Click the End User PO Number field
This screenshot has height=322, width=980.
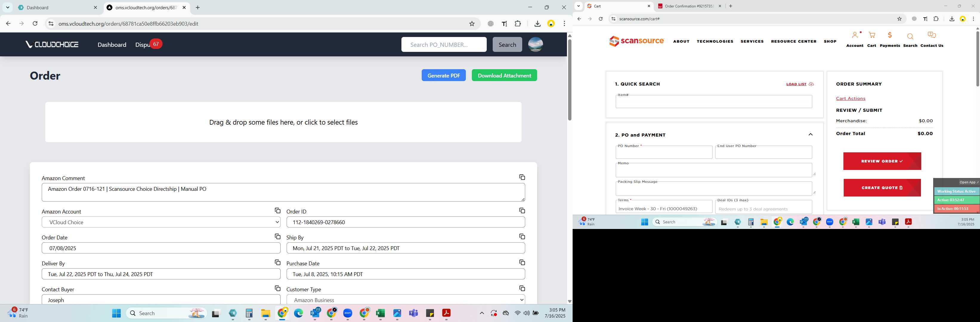[x=763, y=152]
